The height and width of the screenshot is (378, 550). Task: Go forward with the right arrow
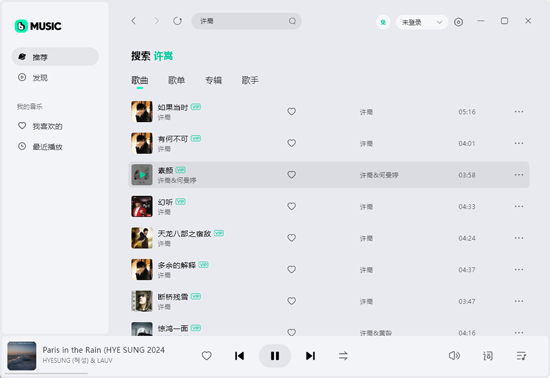point(156,21)
